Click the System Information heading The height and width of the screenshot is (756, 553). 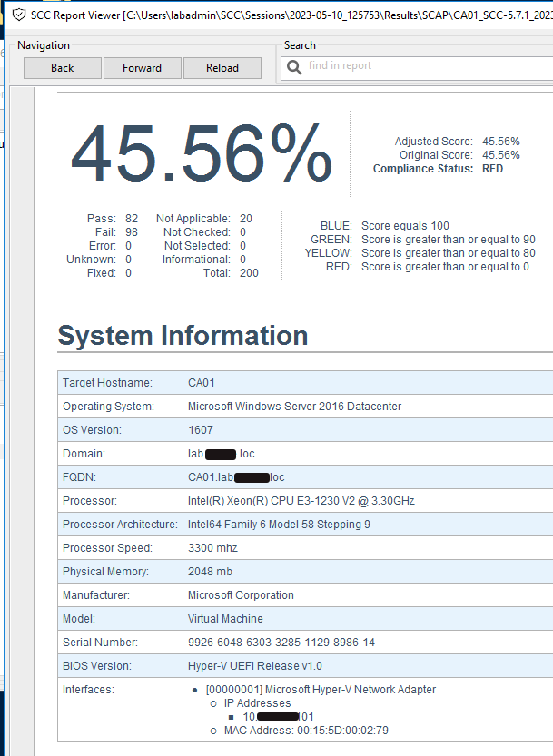tap(183, 336)
